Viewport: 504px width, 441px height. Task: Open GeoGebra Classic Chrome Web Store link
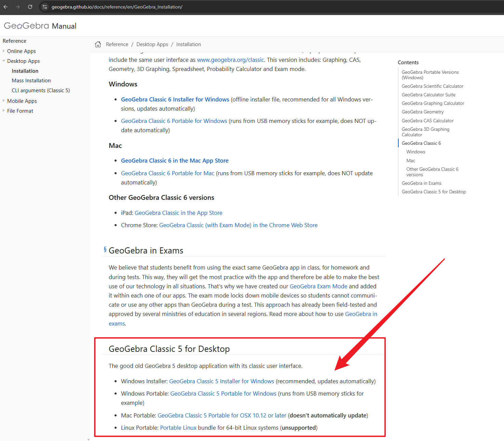(x=238, y=225)
